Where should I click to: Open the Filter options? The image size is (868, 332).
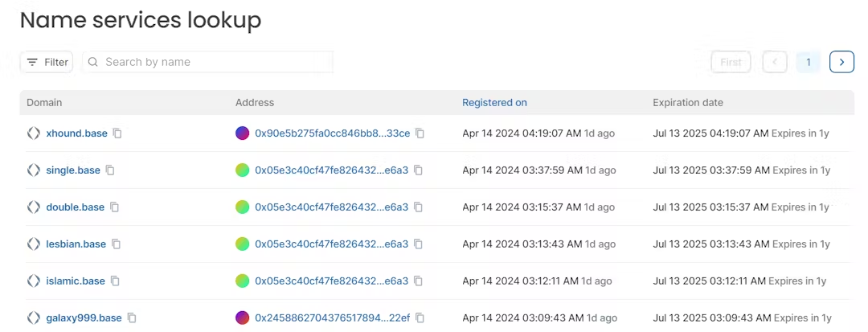47,62
